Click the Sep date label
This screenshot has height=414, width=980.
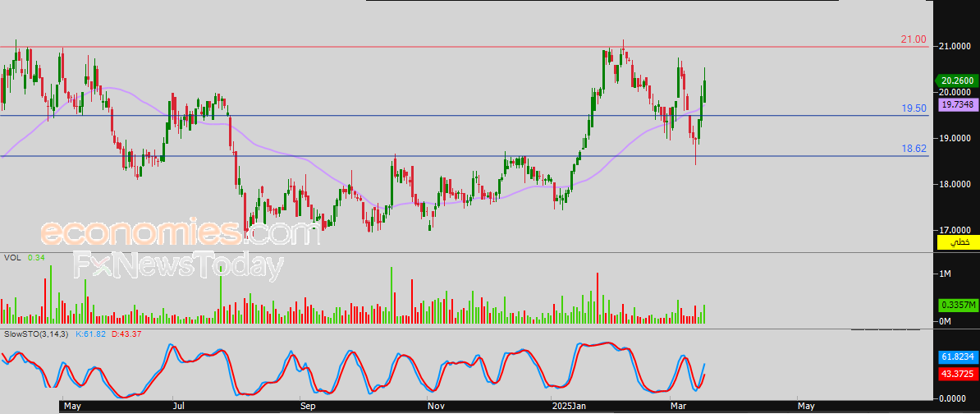tap(309, 407)
